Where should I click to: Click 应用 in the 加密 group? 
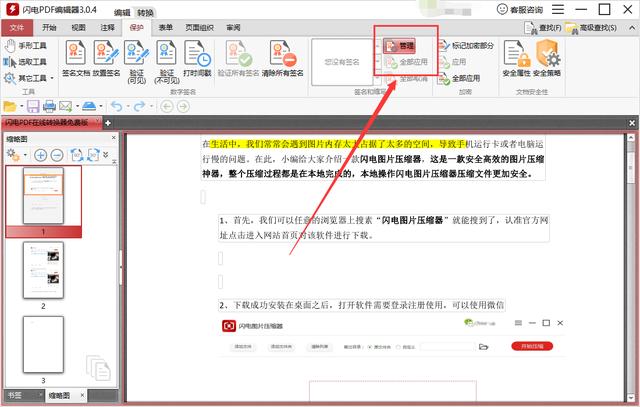(453, 62)
